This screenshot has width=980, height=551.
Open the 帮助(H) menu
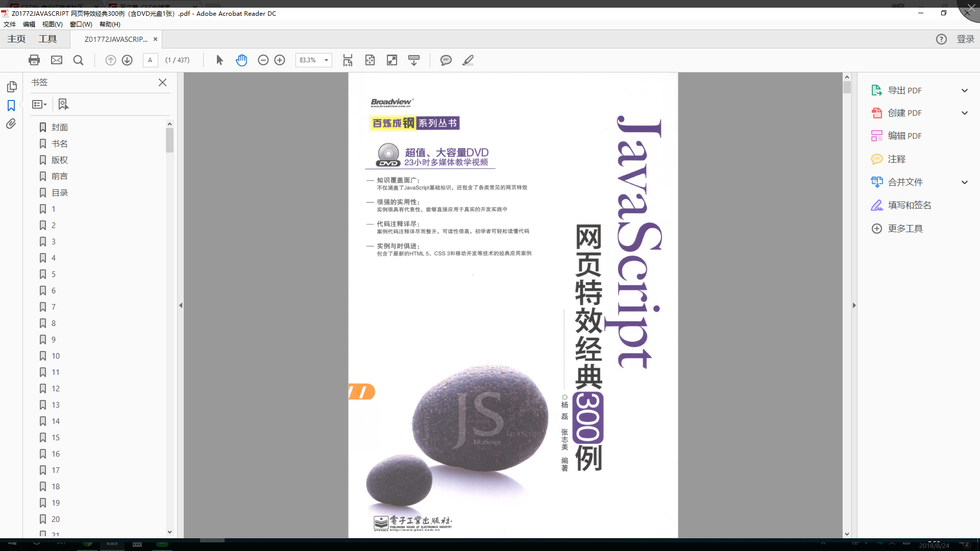tap(110, 24)
